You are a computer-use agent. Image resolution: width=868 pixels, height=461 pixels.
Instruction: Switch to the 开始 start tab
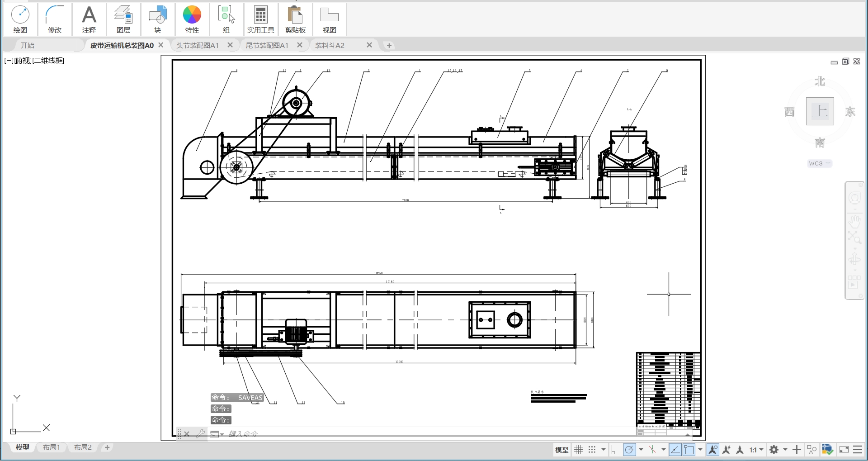coord(28,45)
